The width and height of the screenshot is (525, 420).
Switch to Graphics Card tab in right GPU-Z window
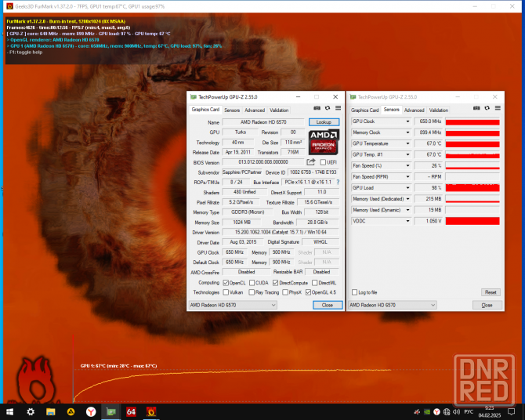click(364, 110)
